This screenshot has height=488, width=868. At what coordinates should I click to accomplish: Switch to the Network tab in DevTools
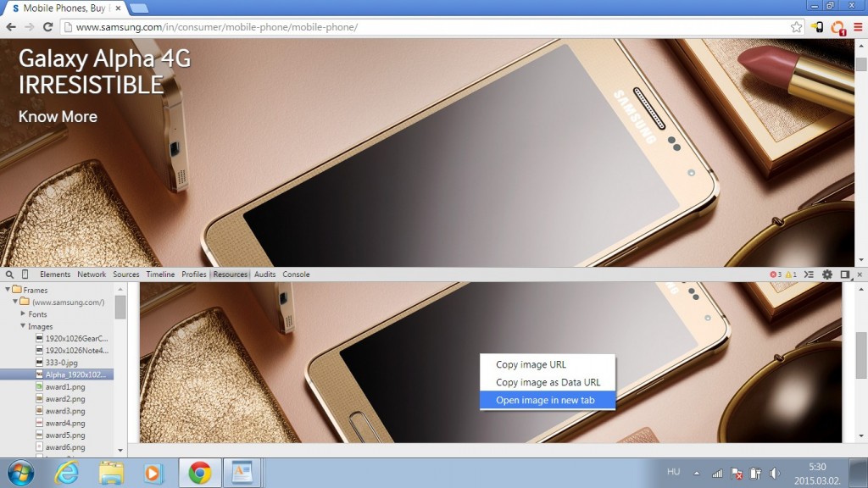[x=92, y=274]
